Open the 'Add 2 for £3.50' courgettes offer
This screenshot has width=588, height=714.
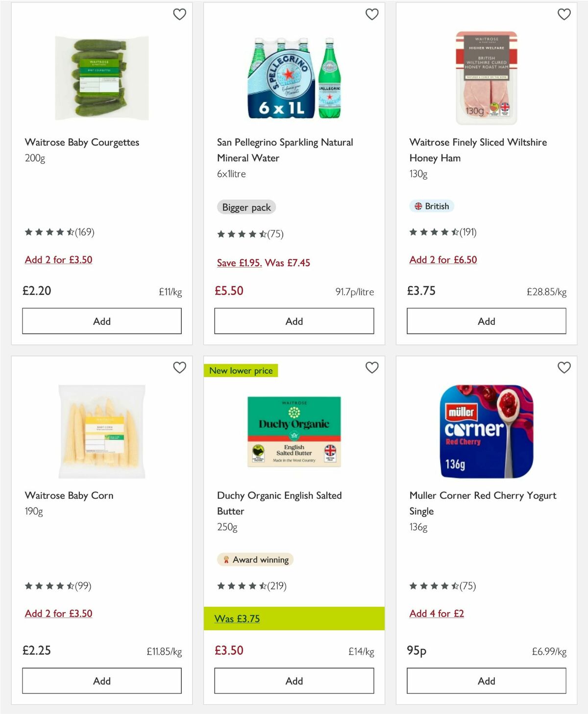(59, 260)
